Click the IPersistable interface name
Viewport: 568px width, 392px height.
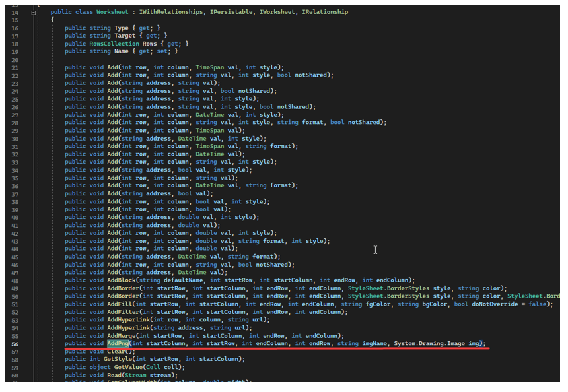click(x=227, y=12)
